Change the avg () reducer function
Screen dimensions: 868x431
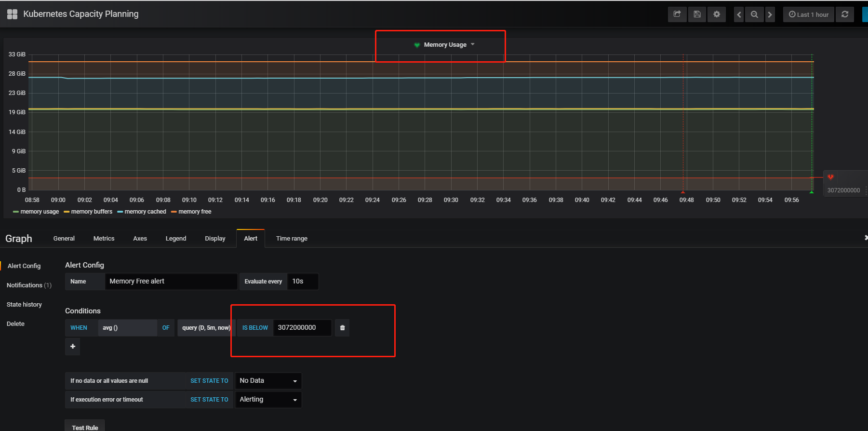pos(127,328)
